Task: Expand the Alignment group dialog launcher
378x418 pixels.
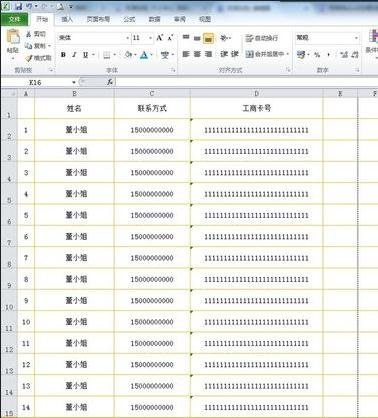Action: [288, 70]
